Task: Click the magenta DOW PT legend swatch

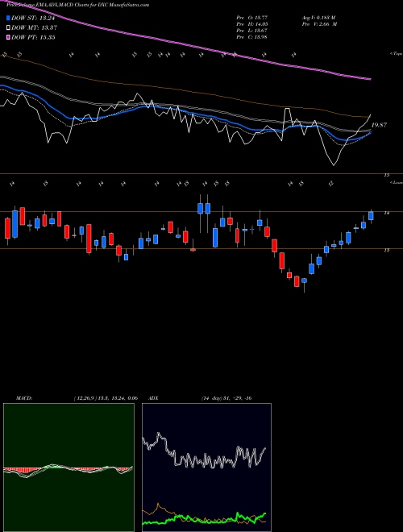Action: tap(9, 37)
